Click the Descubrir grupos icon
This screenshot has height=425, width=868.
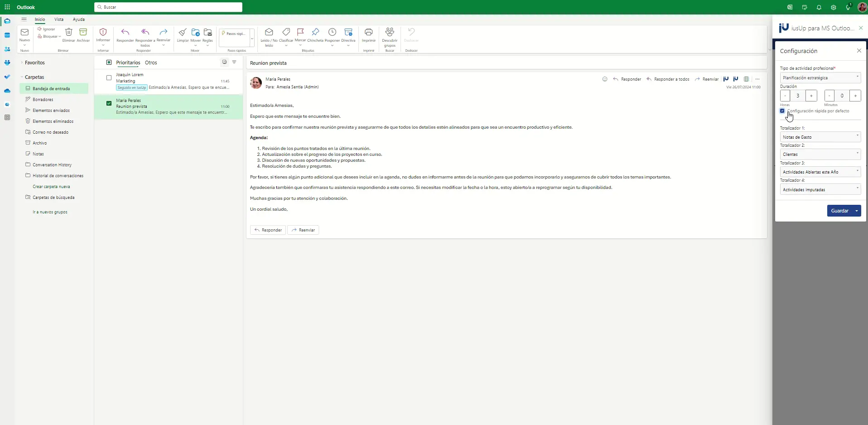point(390,33)
